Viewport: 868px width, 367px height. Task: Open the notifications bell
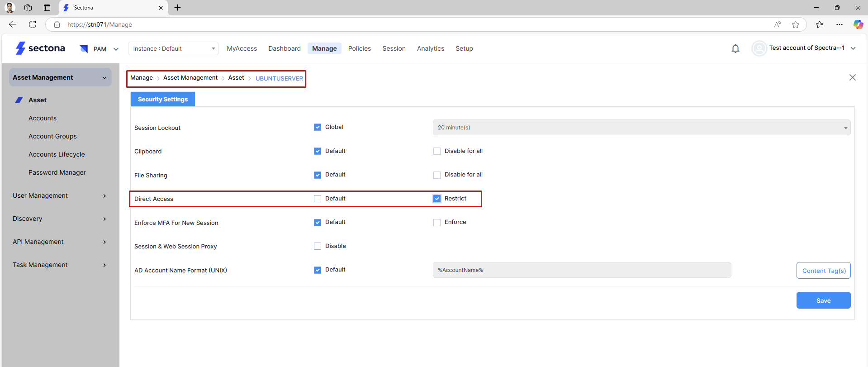click(x=735, y=48)
